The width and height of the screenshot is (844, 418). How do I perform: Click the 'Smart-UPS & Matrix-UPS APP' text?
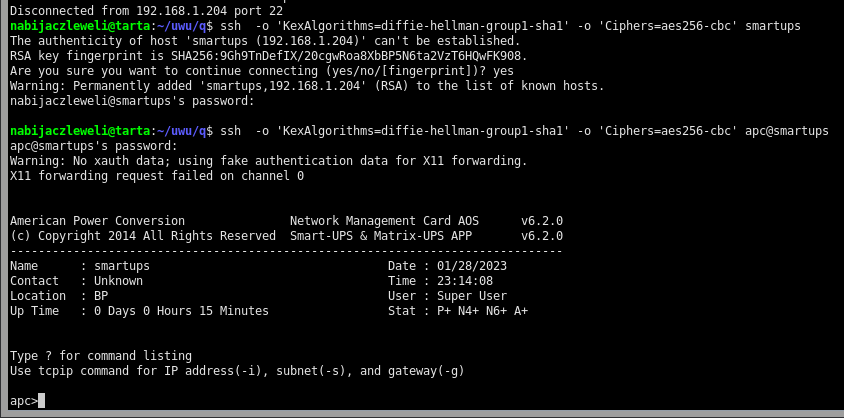(x=384, y=236)
